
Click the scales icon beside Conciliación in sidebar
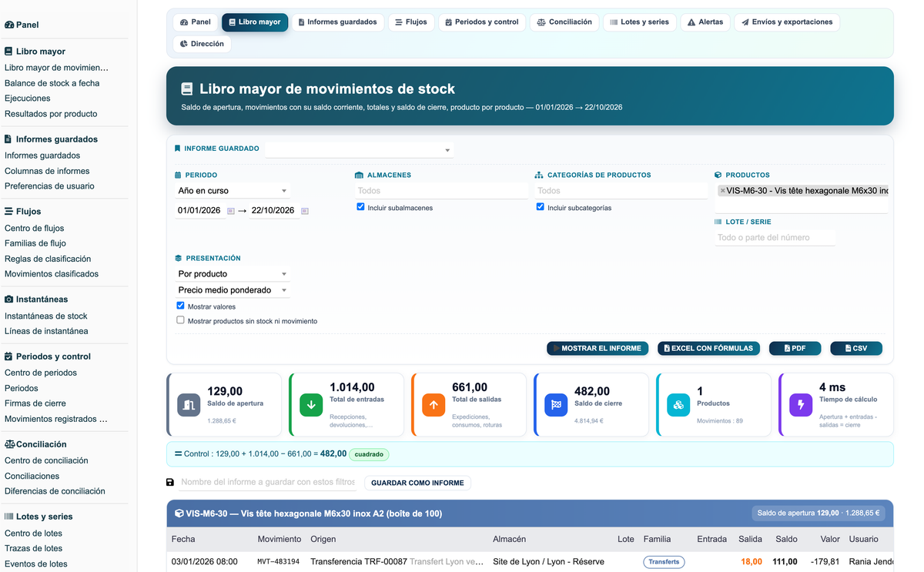click(x=9, y=444)
